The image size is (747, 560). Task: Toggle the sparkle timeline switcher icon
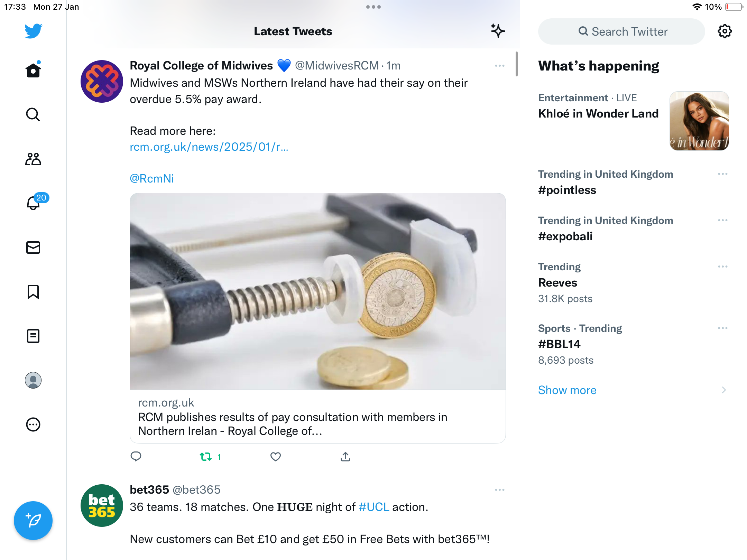[498, 31]
